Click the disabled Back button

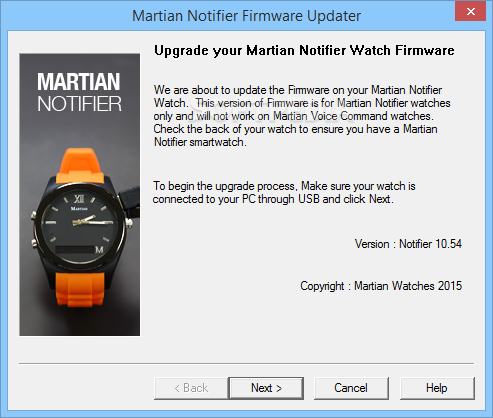click(191, 388)
